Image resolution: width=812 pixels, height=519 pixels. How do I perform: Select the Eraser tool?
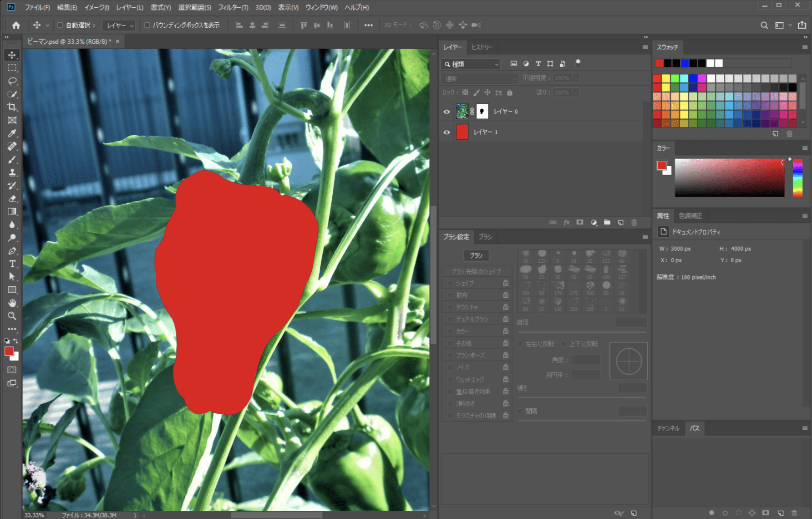[x=12, y=198]
